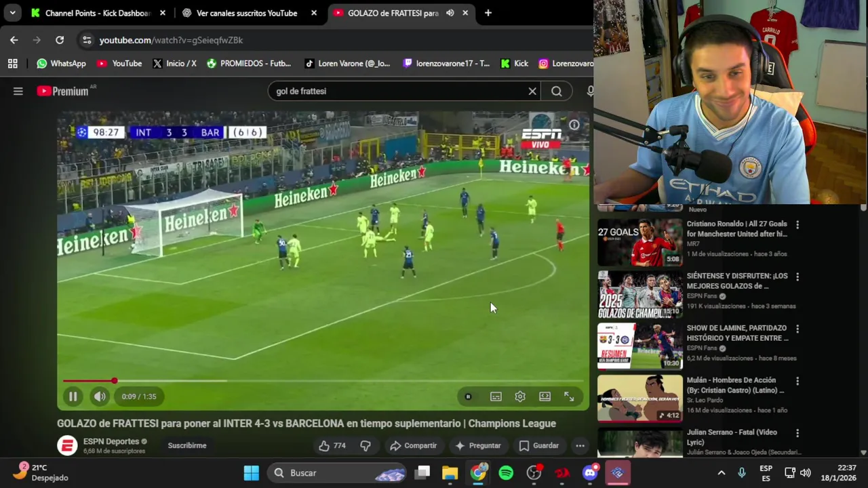This screenshot has width=868, height=488.
Task: Open the YouTube bookmark
Action: pyautogui.click(x=119, y=63)
